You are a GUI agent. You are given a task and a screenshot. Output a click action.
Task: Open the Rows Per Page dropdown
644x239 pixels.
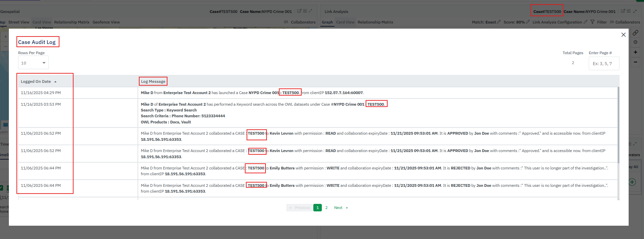pyautogui.click(x=33, y=63)
